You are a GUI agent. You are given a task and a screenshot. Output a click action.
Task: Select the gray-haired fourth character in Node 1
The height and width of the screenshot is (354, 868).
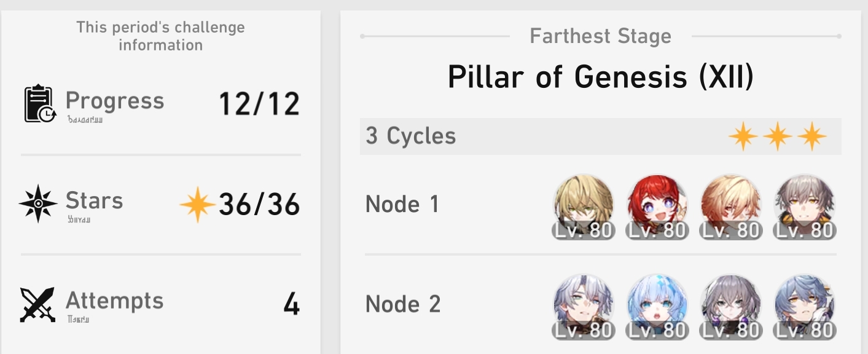click(x=805, y=206)
